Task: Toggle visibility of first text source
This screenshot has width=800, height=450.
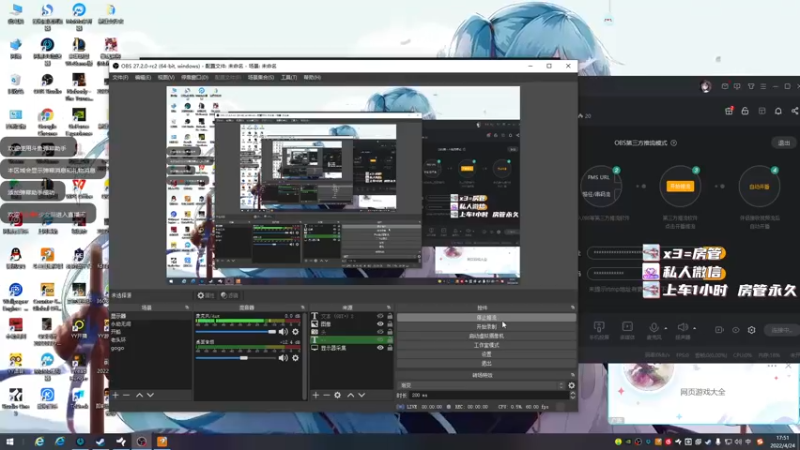Action: 380,316
